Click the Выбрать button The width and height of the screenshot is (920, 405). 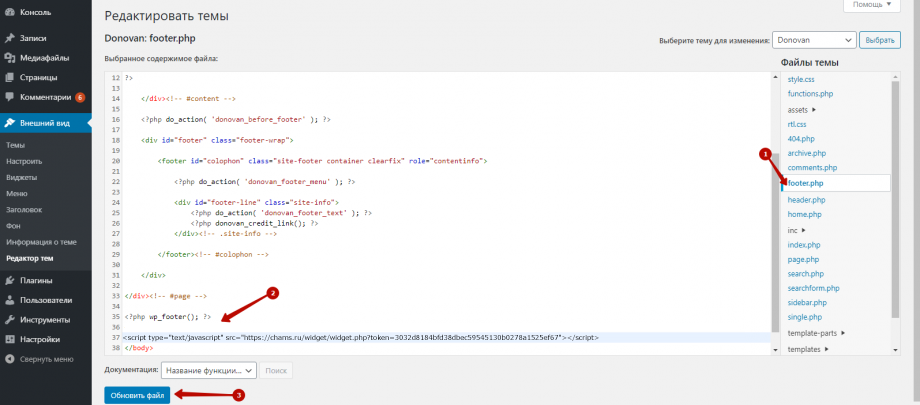(879, 40)
